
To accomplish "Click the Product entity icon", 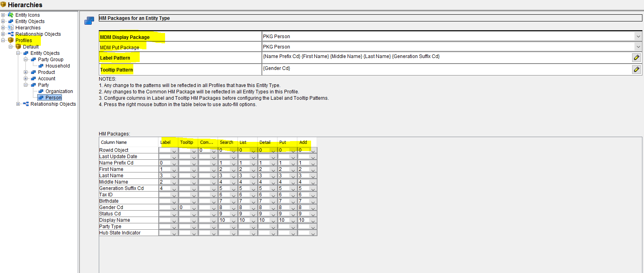I will (x=33, y=72).
